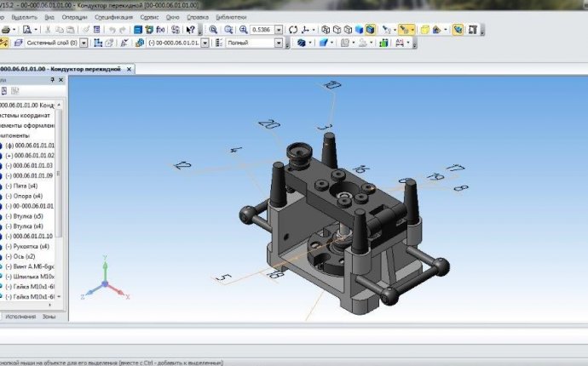Click the yellow section view icon

click(425, 30)
